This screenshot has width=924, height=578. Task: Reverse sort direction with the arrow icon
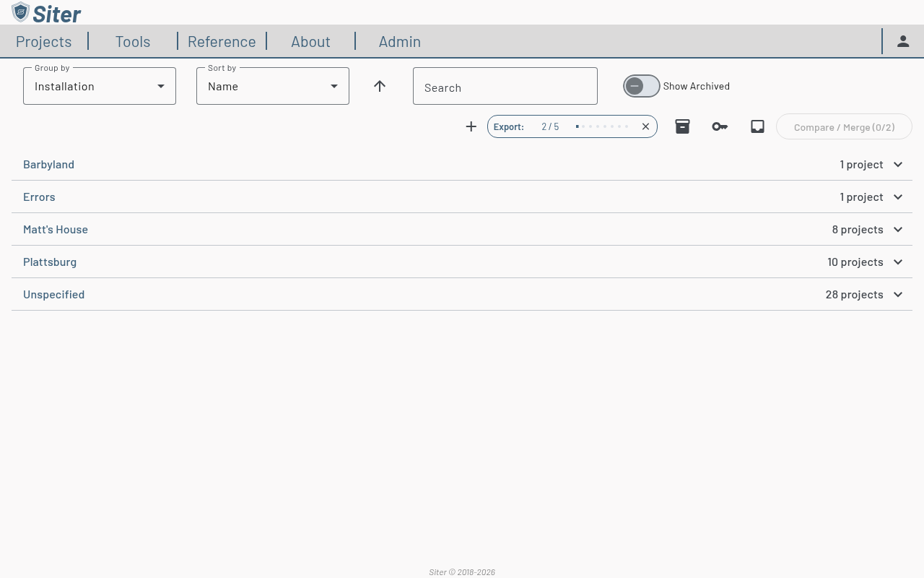(x=380, y=86)
